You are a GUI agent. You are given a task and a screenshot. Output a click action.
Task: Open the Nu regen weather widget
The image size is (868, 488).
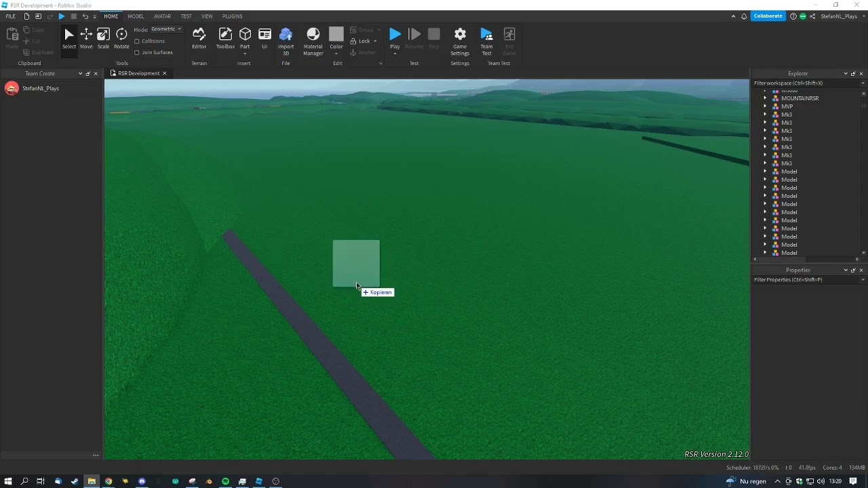click(746, 481)
